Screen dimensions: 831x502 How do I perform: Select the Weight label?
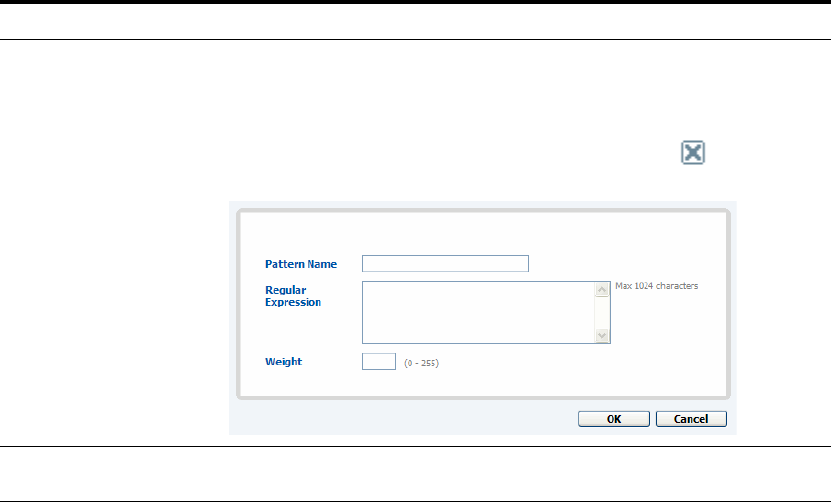point(284,362)
